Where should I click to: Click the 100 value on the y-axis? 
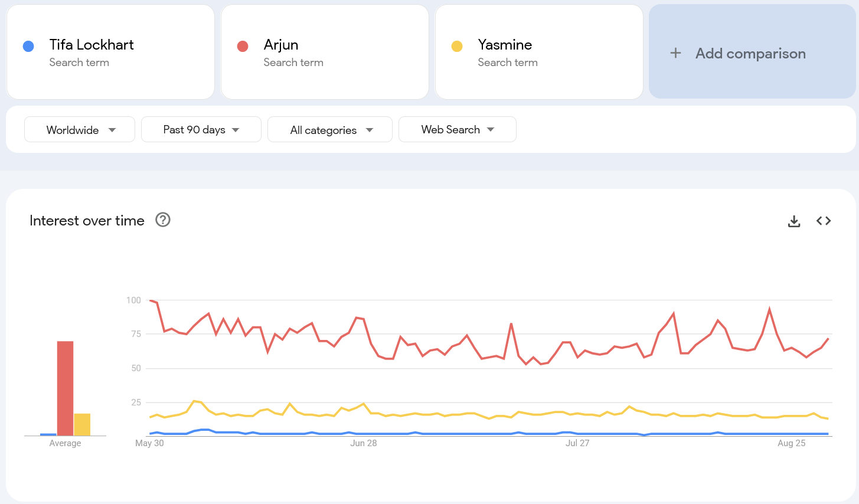click(133, 300)
